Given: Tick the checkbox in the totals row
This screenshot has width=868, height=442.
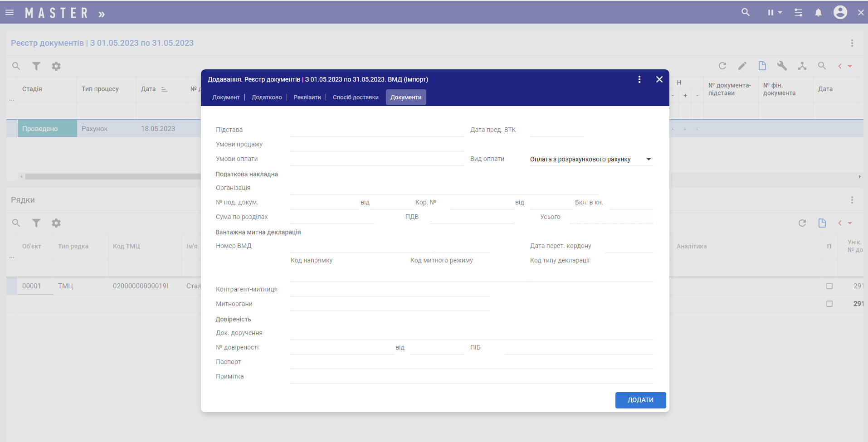Looking at the screenshot, I should tap(829, 304).
